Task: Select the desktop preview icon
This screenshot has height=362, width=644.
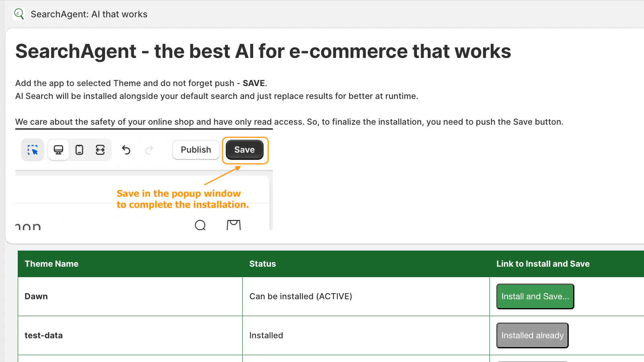Action: (58, 150)
